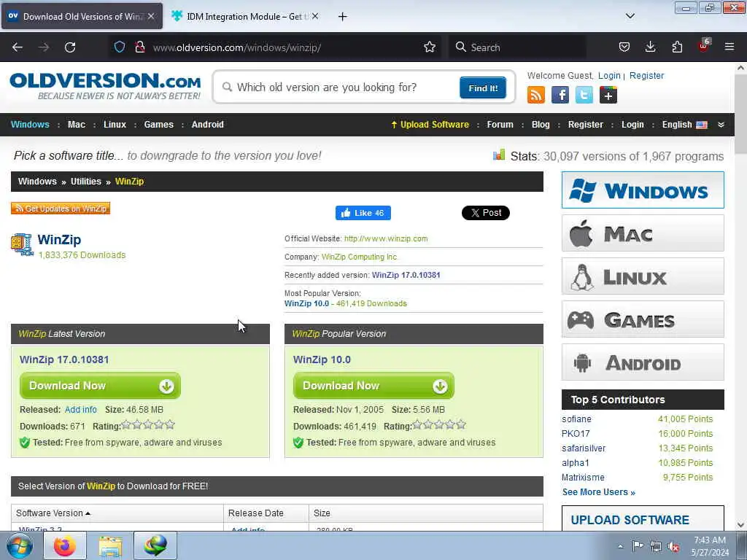The height and width of the screenshot is (560, 747).
Task: Open the Linux platform banner
Action: [x=643, y=276]
